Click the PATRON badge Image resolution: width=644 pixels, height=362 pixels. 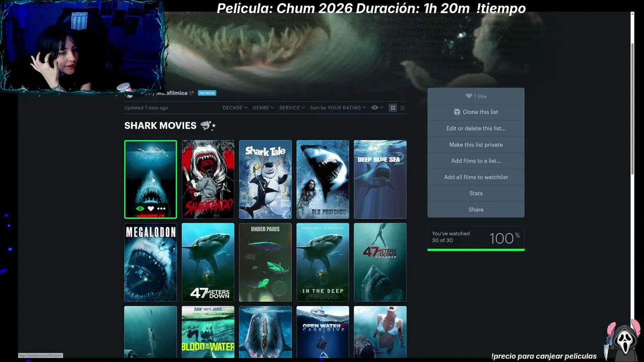[x=207, y=93]
